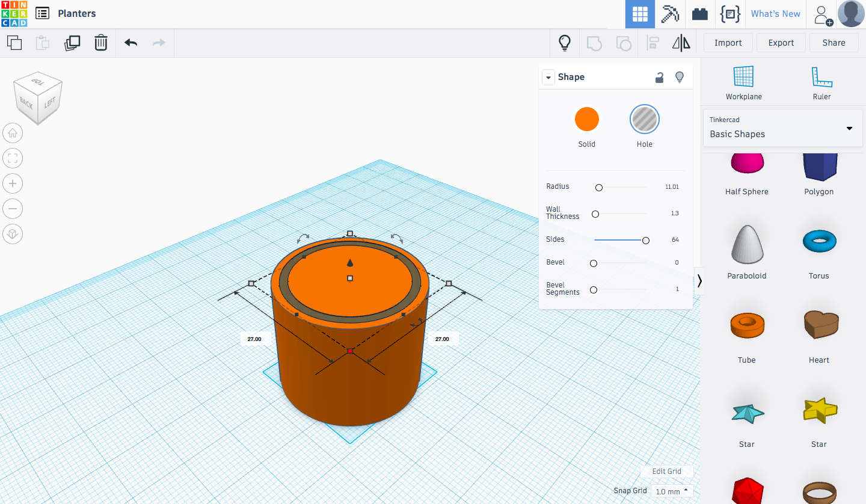Open Blocks mode pickaxe icon

[x=670, y=14]
